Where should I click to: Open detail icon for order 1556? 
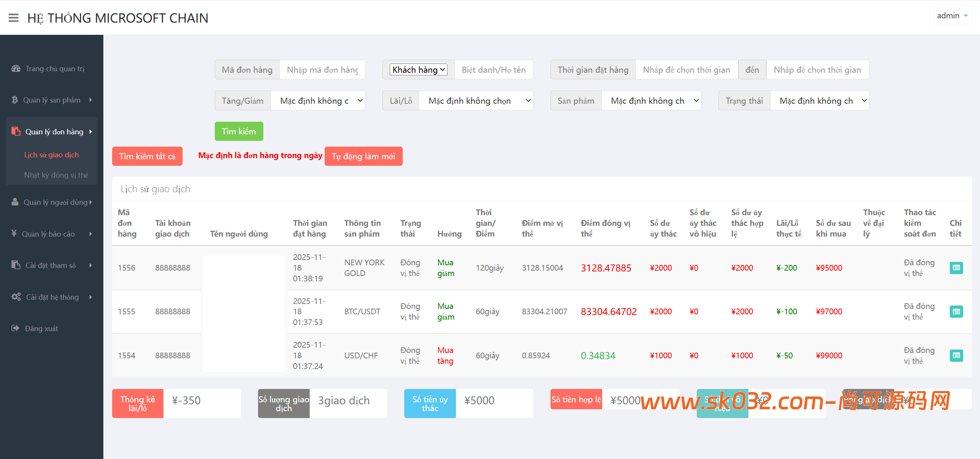click(x=956, y=268)
